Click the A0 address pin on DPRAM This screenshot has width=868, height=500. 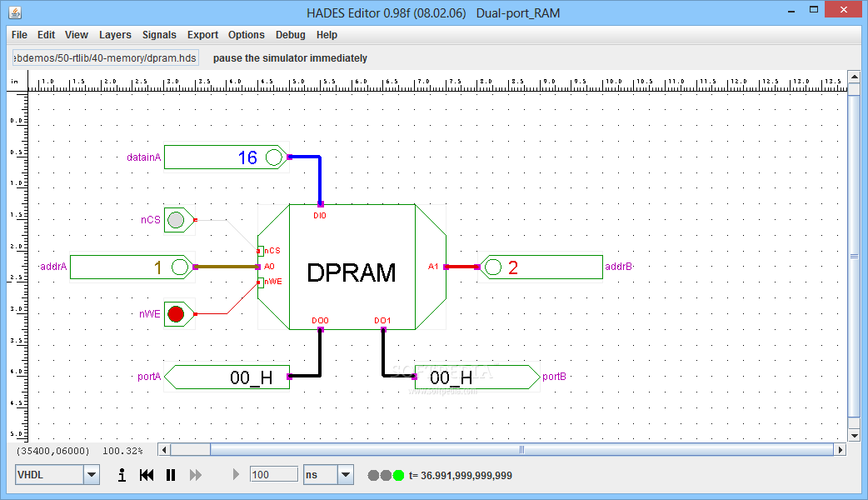click(258, 267)
